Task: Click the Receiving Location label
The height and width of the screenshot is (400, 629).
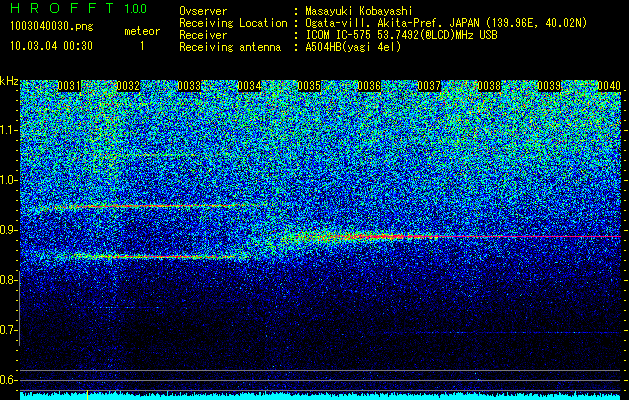Action: tap(233, 23)
